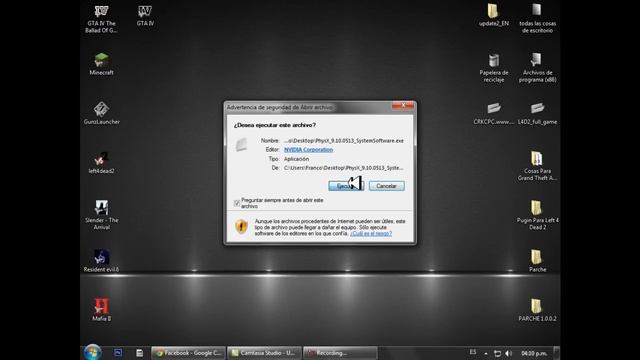Click the path C:\Users\Franco\Desktop\PhysX text
640x360 pixels.
(x=343, y=168)
